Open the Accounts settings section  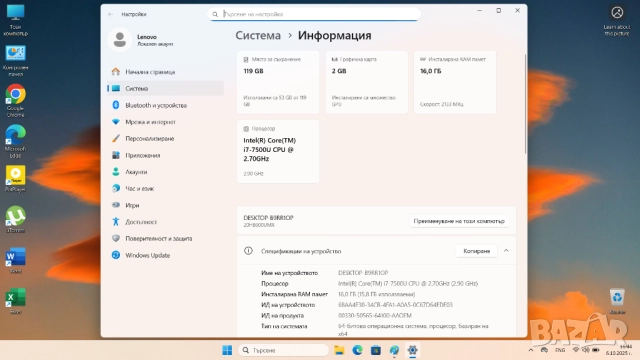[165, 172]
